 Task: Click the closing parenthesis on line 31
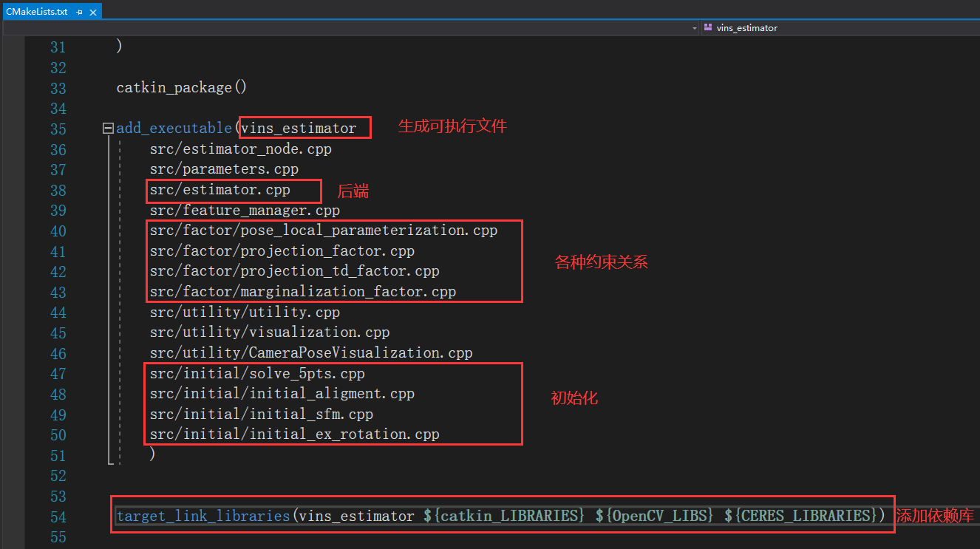(x=120, y=47)
